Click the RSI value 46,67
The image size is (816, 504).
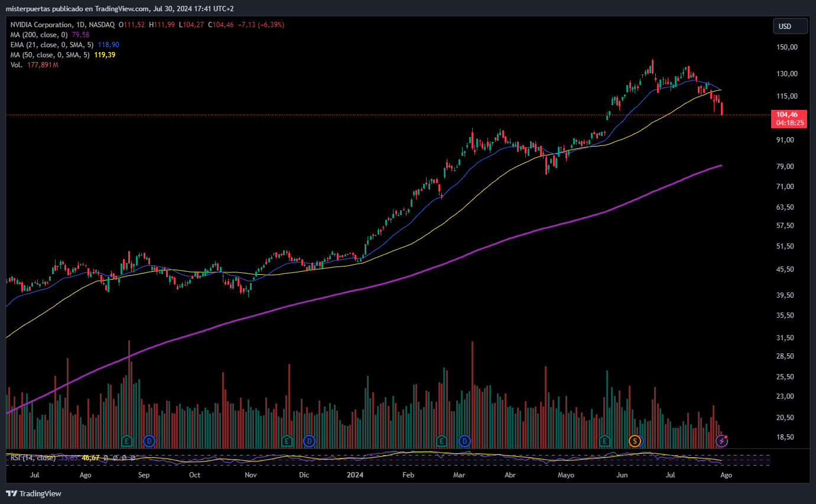coord(90,458)
